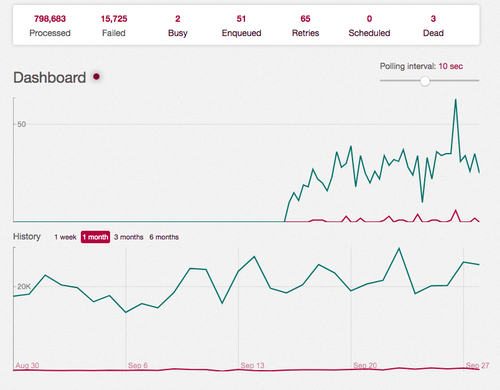Click the polling slider track left end
The width and height of the screenshot is (500, 390).
382,80
